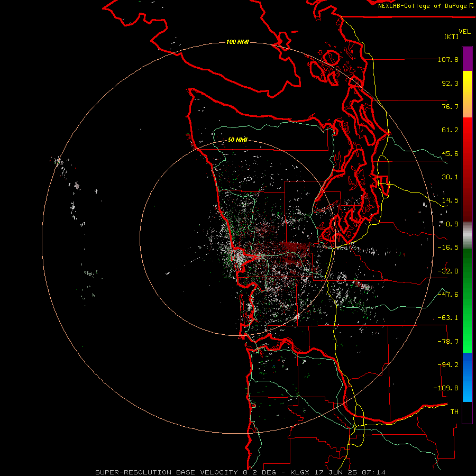Viewport: 476px width, 476px height.
Task: Click the -63.1 legend value
Action: [448, 318]
